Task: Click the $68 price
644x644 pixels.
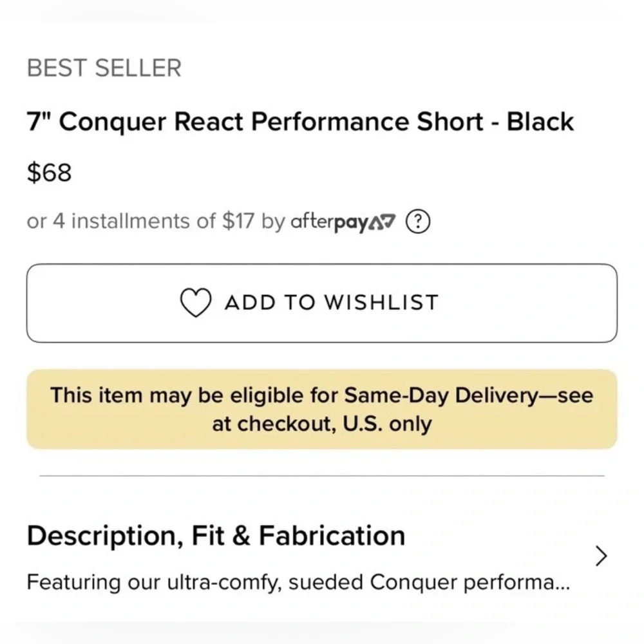Action: (x=50, y=171)
